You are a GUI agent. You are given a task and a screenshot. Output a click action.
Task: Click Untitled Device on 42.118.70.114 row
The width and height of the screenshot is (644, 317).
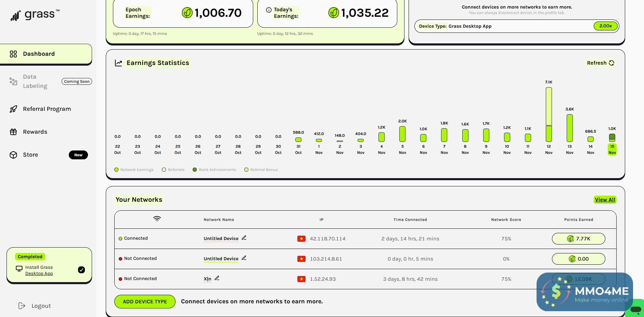click(x=221, y=239)
